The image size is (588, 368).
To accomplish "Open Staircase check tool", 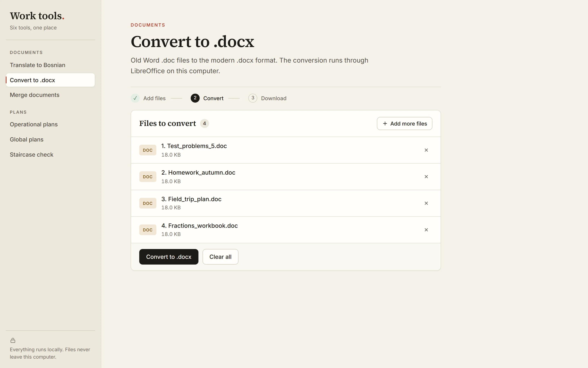I will [x=50, y=155].
